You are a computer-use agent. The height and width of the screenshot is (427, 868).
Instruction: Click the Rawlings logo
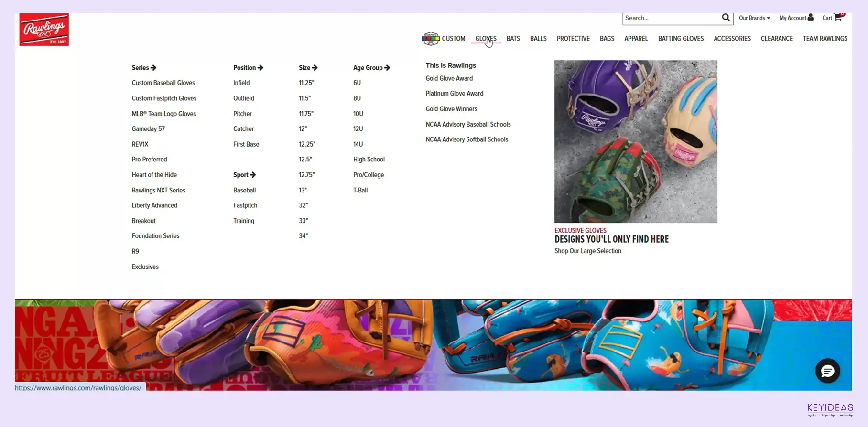click(x=44, y=30)
